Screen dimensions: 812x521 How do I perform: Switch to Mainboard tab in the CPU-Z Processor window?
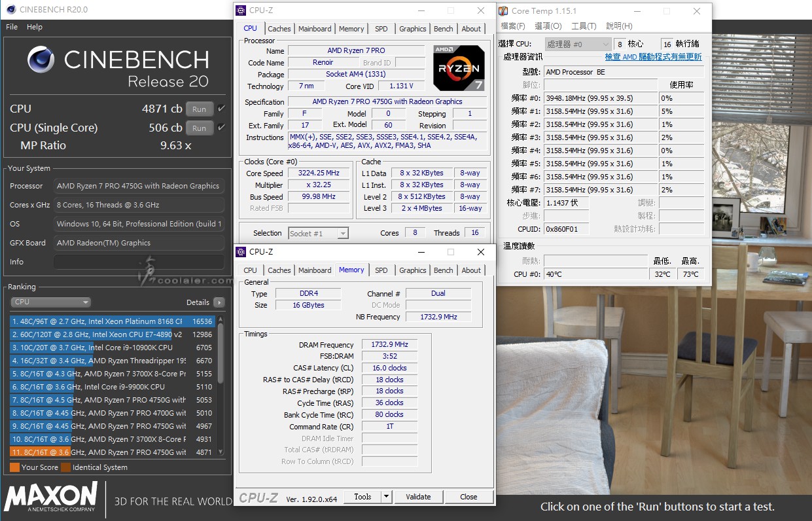click(x=315, y=29)
